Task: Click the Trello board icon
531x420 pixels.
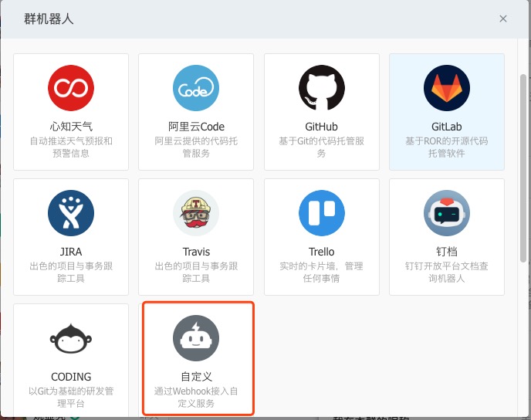Action: coord(322,213)
